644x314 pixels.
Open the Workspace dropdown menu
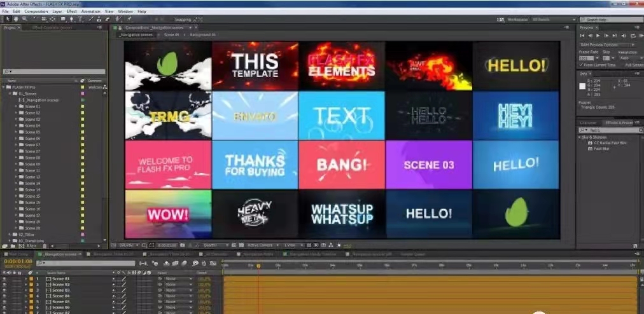tap(549, 19)
